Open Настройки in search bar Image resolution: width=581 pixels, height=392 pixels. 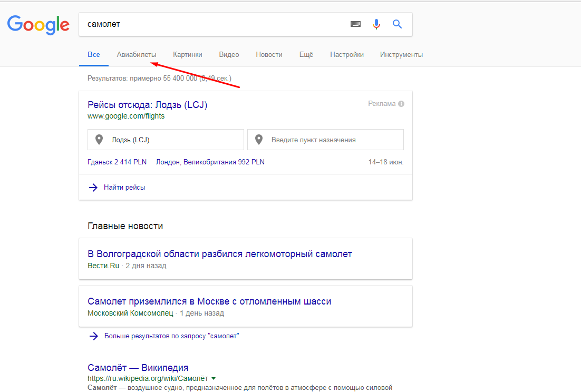coord(347,54)
